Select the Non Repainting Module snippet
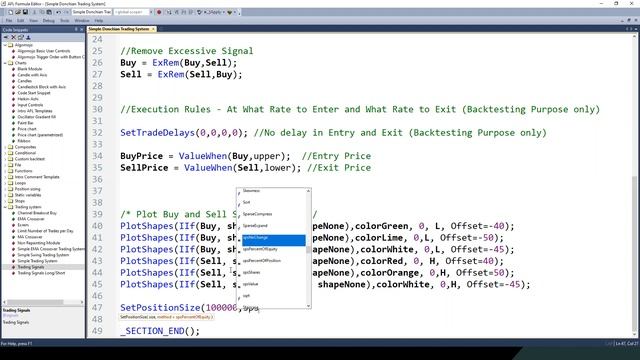 point(38,243)
